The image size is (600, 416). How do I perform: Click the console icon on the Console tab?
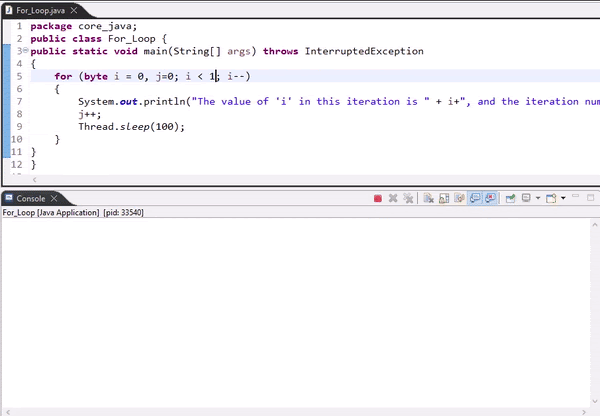9,198
